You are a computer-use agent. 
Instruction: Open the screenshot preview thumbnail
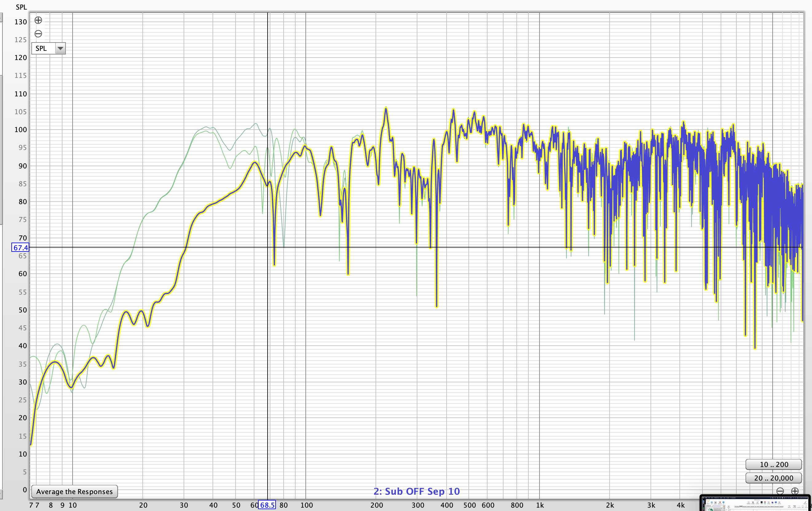click(755, 504)
